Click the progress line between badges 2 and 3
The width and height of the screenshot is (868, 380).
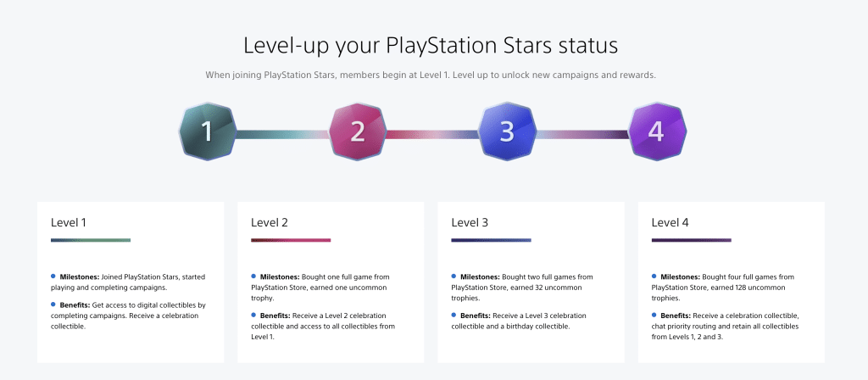[432, 134]
